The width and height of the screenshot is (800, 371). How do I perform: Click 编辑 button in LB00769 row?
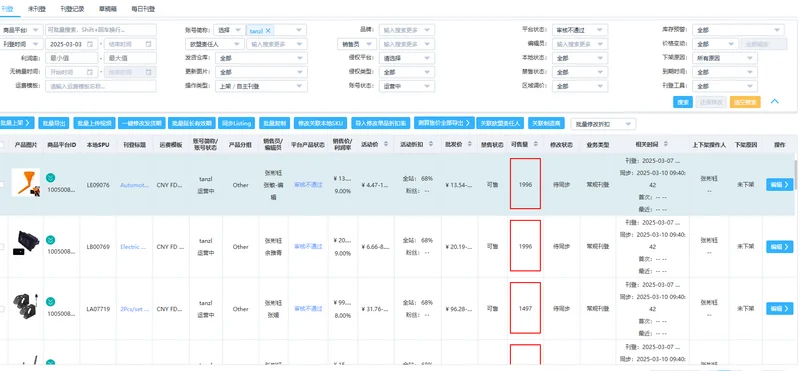click(779, 246)
